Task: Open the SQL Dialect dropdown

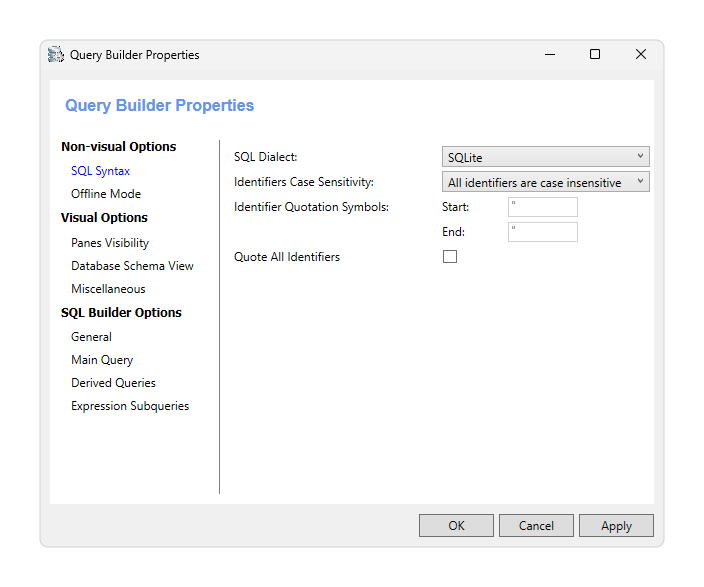Action: coord(545,157)
